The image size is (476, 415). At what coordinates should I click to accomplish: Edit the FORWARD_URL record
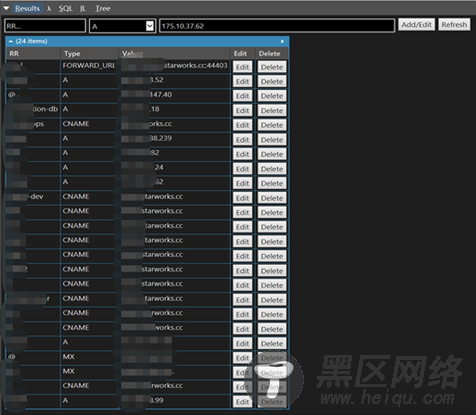(242, 67)
